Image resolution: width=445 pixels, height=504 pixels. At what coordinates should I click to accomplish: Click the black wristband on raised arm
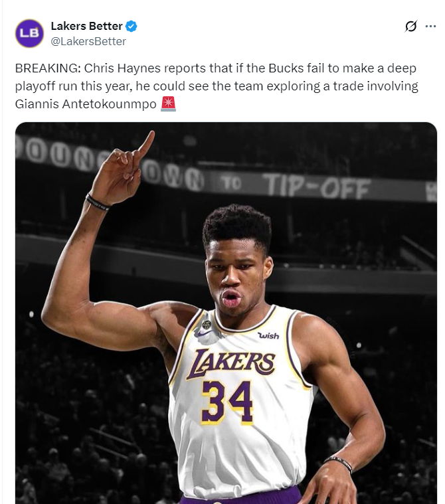(97, 202)
